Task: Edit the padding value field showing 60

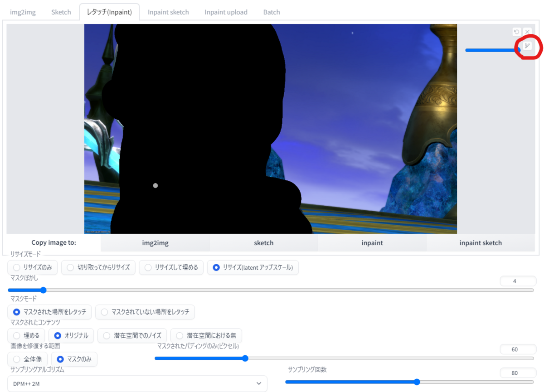Action: (x=518, y=349)
